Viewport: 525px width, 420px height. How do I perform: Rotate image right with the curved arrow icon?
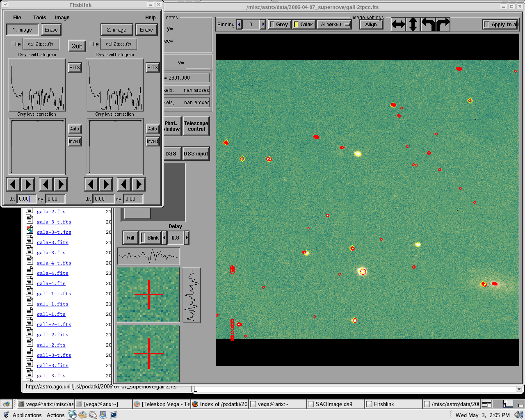443,25
